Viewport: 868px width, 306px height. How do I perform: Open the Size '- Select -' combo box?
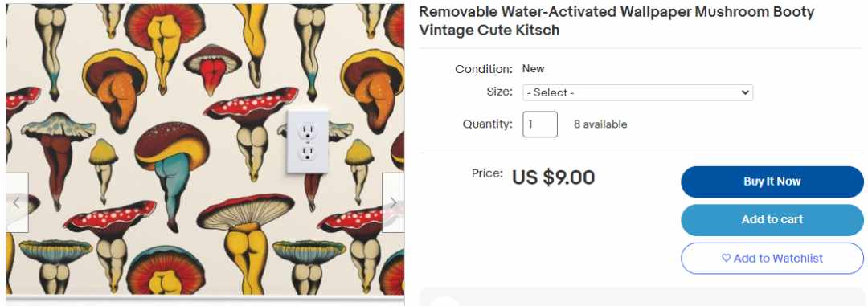coord(637,92)
